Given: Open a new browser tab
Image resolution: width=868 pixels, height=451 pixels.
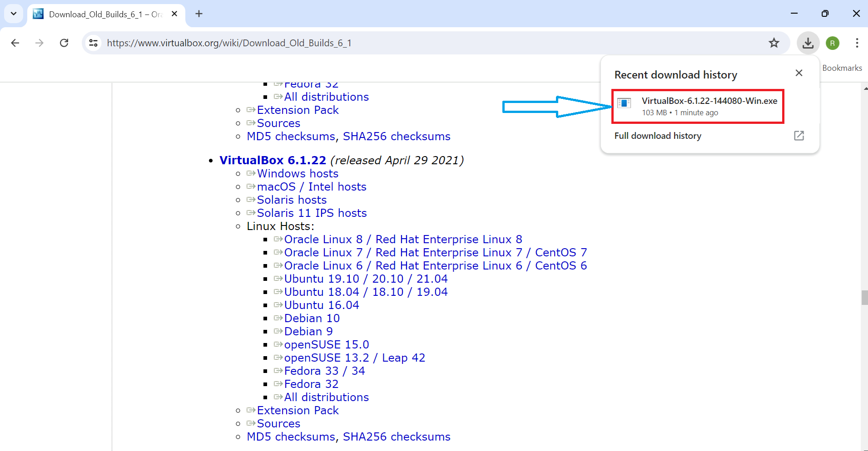Looking at the screenshot, I should pyautogui.click(x=199, y=14).
